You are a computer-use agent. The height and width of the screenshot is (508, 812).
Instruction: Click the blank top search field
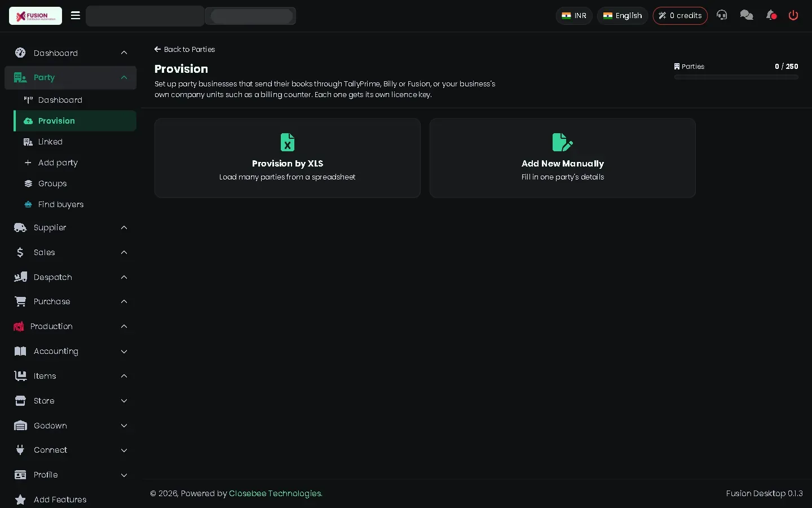pos(145,16)
